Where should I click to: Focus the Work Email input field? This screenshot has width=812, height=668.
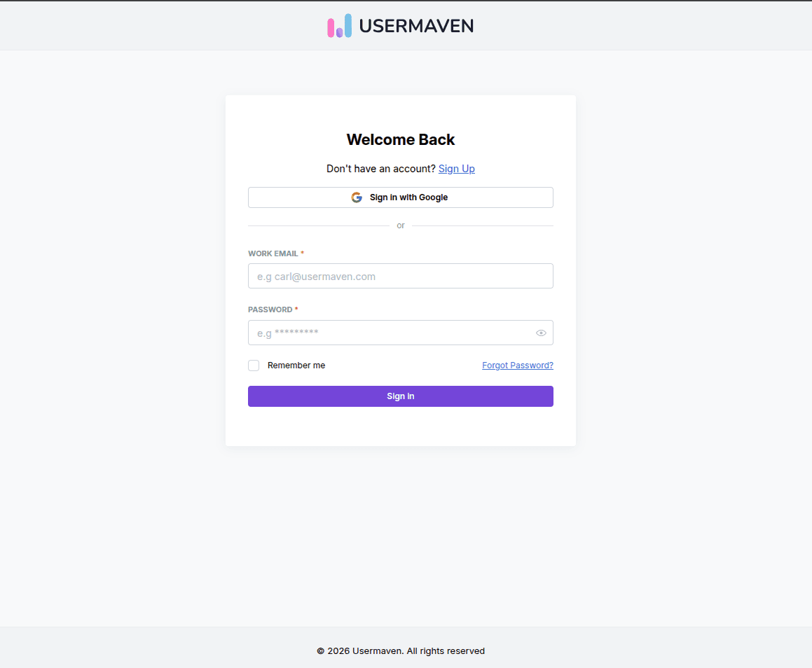coord(400,276)
